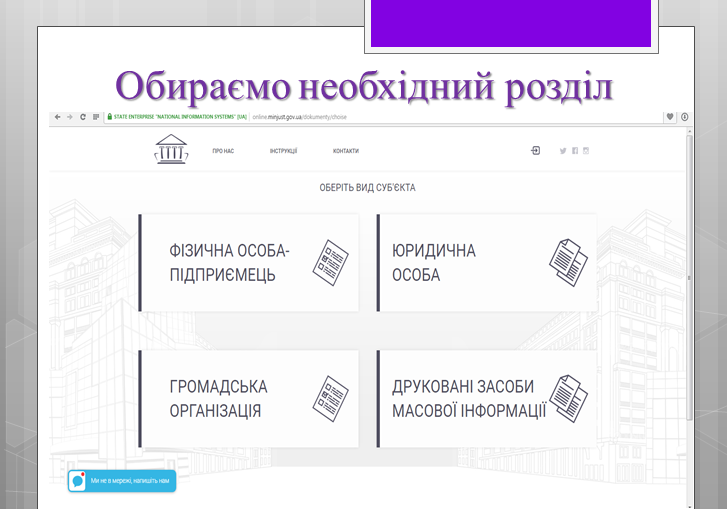Select ЮРИДИЧНА ОСОБА card

pyautogui.click(x=486, y=262)
